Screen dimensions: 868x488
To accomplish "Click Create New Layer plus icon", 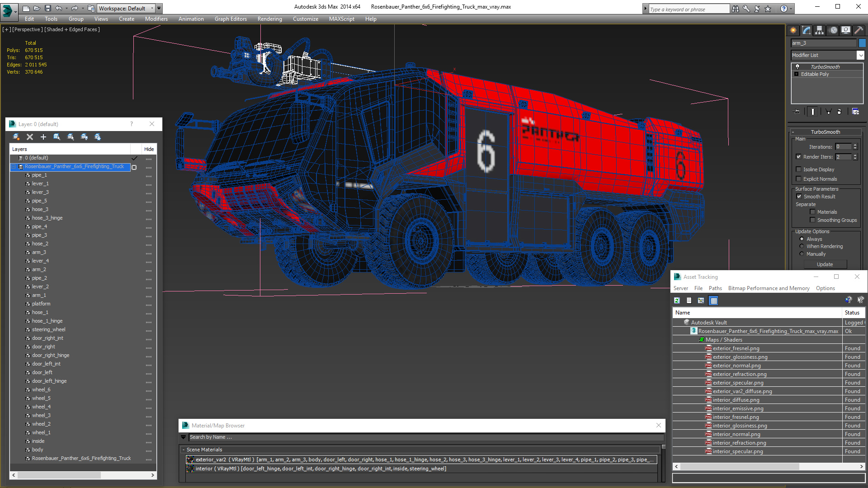I will click(43, 137).
